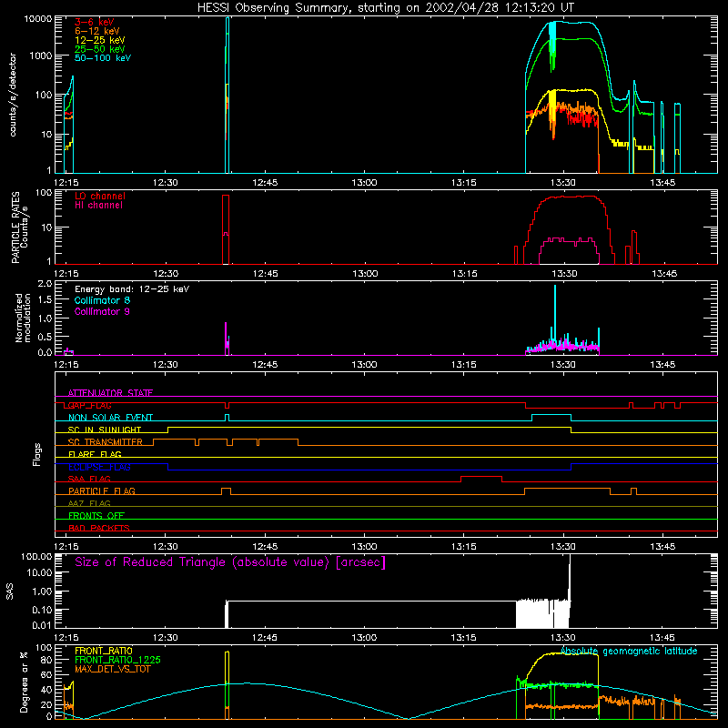Viewport: 728px width, 728px height.
Task: Select the red "GAP_FLAG" label
Action: click(x=89, y=405)
